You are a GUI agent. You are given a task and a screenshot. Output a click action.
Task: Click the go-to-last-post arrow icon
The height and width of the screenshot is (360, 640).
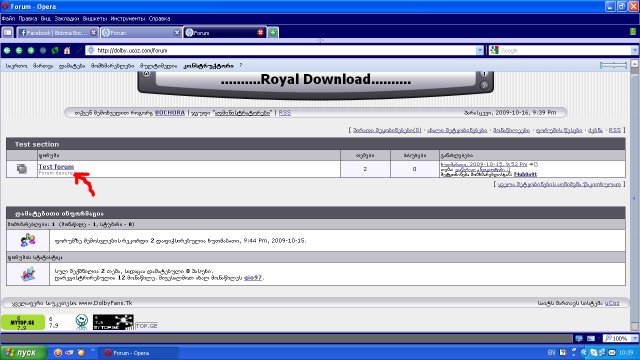click(x=533, y=164)
